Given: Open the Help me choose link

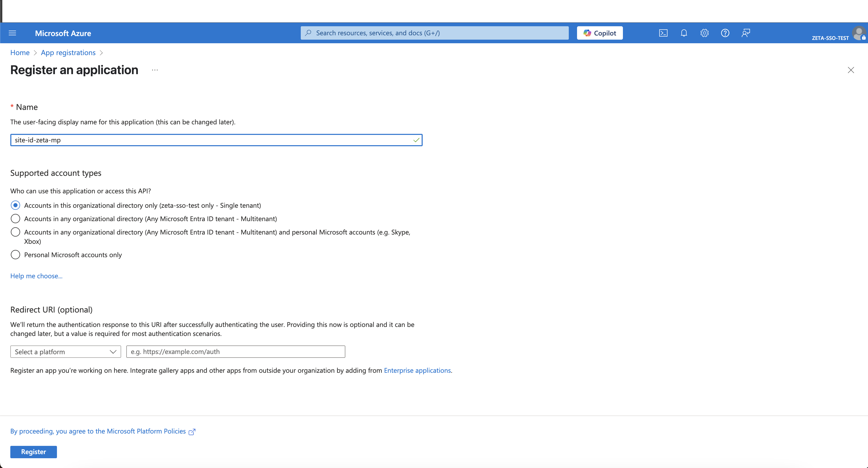Looking at the screenshot, I should pyautogui.click(x=36, y=276).
